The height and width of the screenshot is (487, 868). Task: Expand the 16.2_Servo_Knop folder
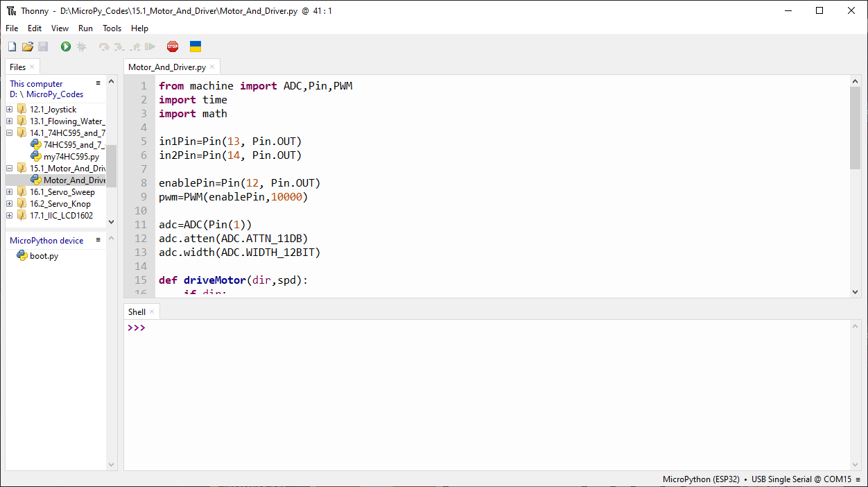10,204
